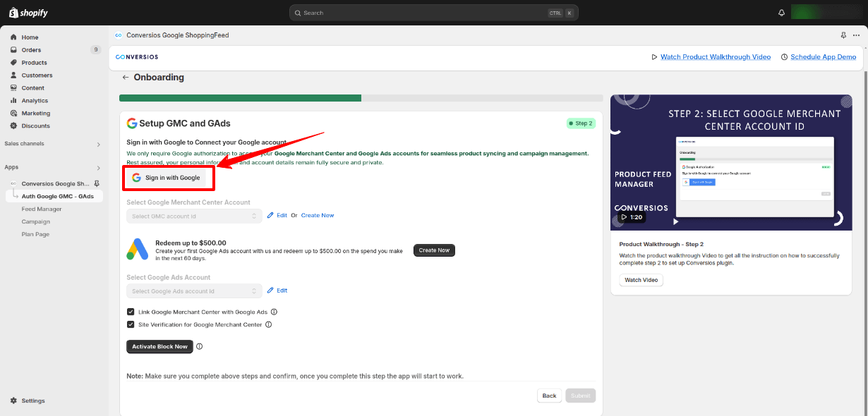The image size is (868, 416).
Task: Click Activate Block Now button
Action: coord(159,347)
